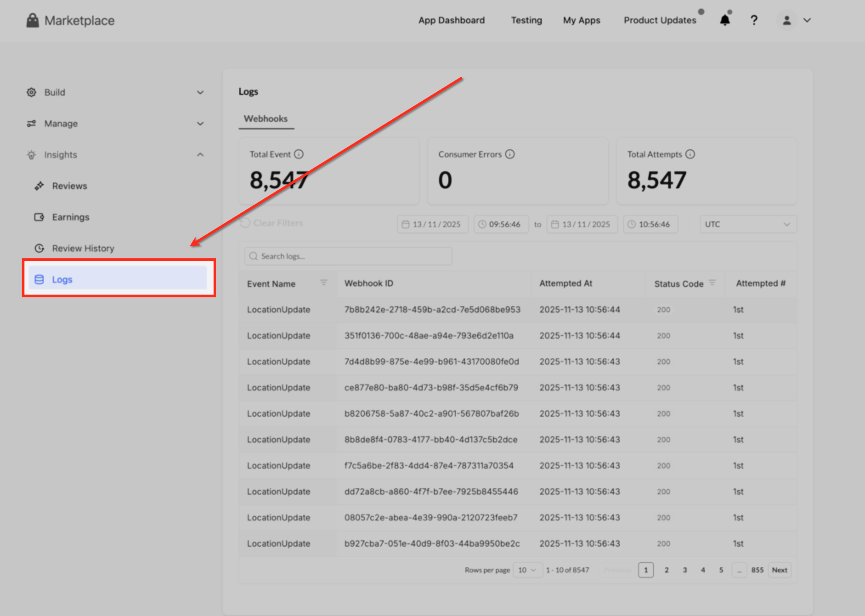This screenshot has height=616, width=865.
Task: Switch to the Webhooks tab
Action: tap(266, 119)
